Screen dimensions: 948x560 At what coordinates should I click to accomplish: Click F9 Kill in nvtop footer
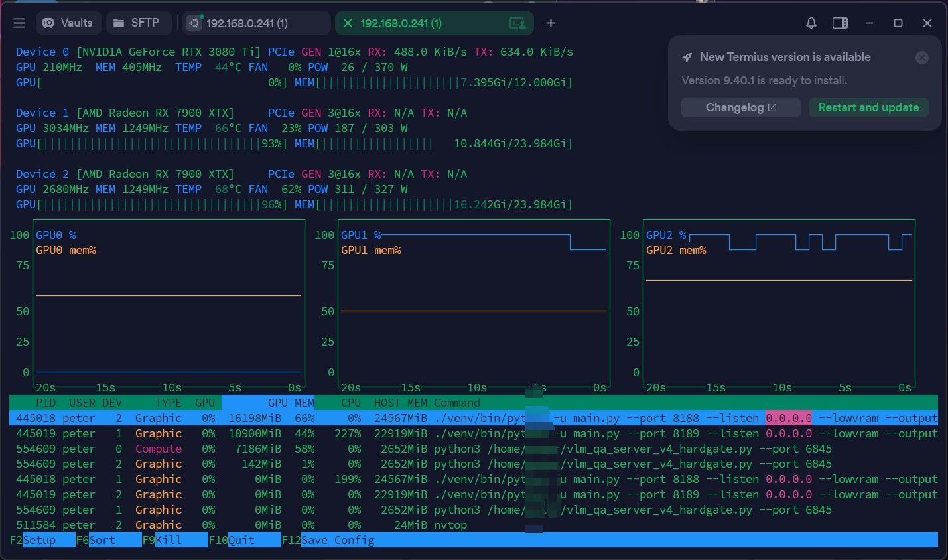pyautogui.click(x=175, y=540)
